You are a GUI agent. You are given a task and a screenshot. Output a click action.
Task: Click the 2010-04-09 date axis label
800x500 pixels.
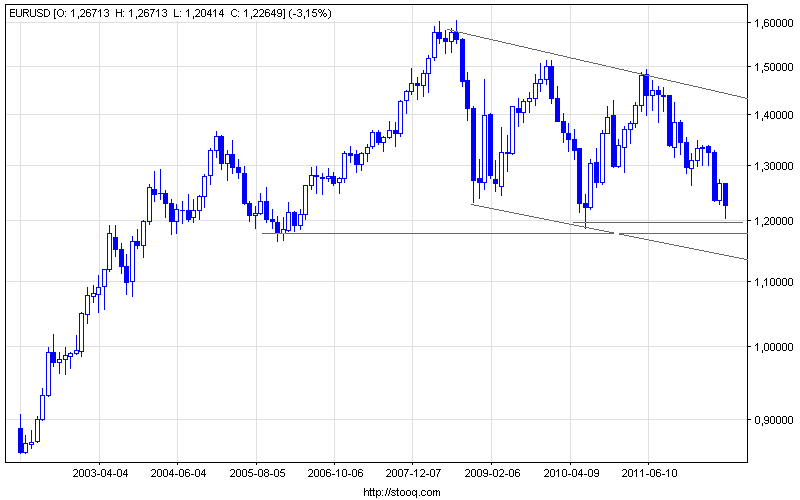click(x=571, y=473)
